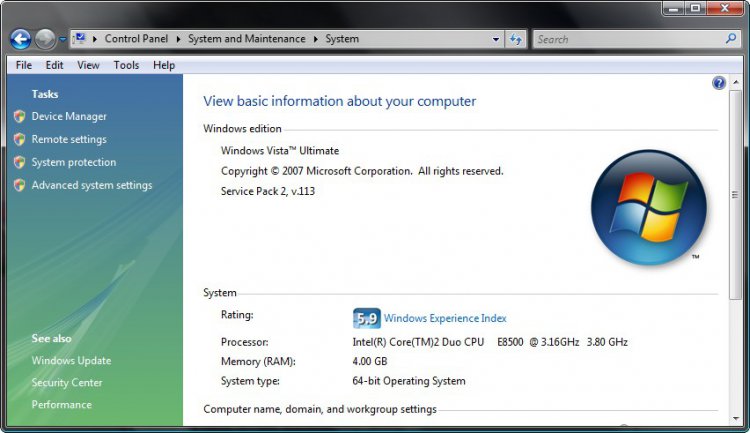Select System and Maintenance breadcrumb
Screen dimensions: 750x433
[246, 39]
